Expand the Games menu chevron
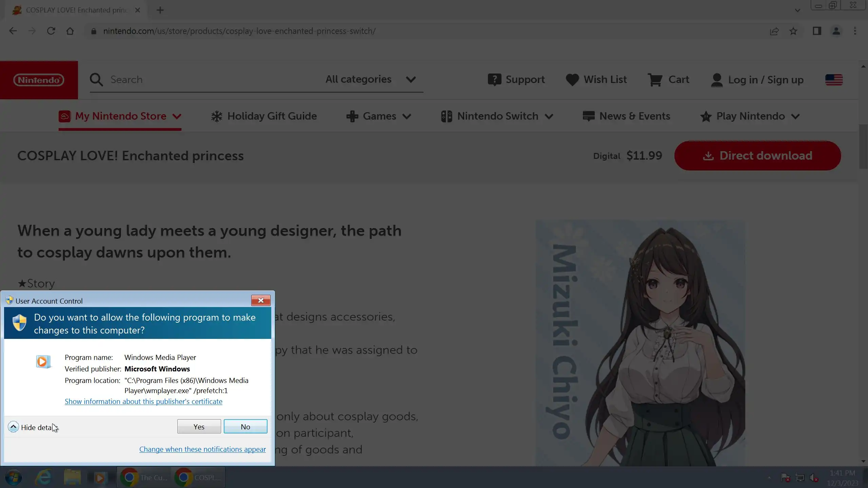 [x=407, y=117]
